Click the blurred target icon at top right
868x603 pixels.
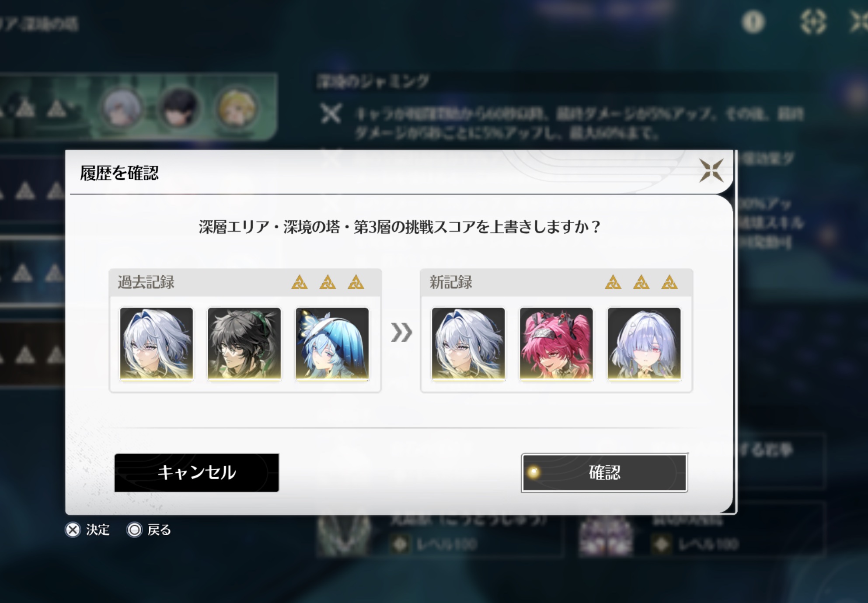click(813, 22)
